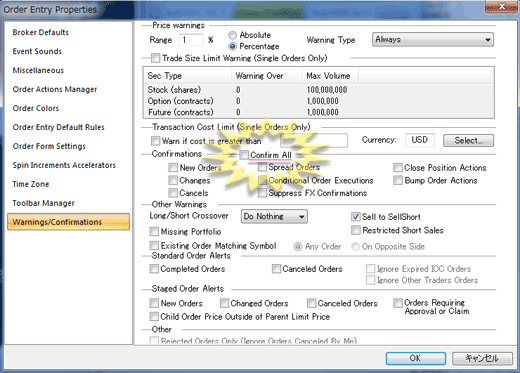The height and width of the screenshot is (373, 520).
Task: Select On Opposite Side radio button
Action: pos(355,247)
